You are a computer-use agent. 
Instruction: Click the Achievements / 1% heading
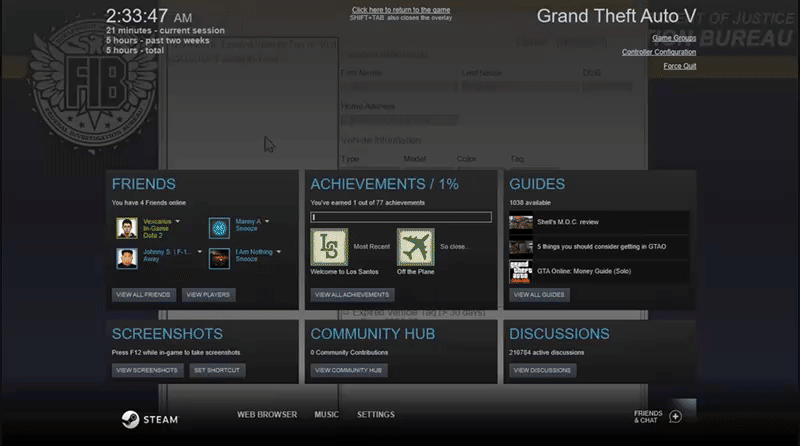pyautogui.click(x=385, y=184)
